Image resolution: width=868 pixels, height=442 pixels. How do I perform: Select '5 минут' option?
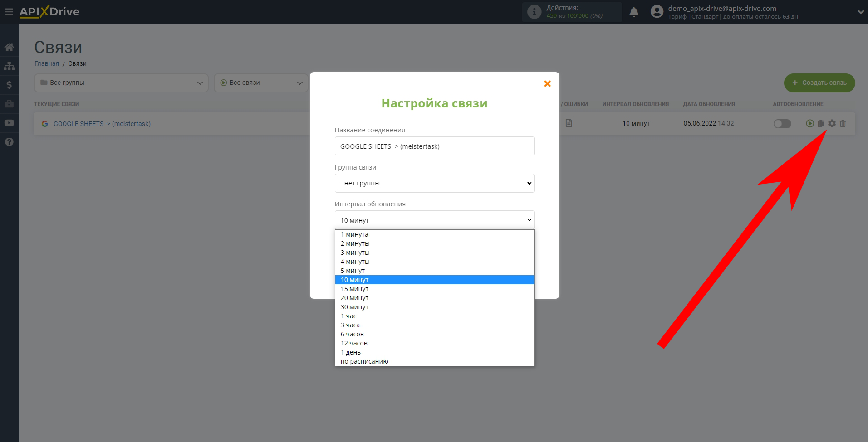click(x=434, y=271)
